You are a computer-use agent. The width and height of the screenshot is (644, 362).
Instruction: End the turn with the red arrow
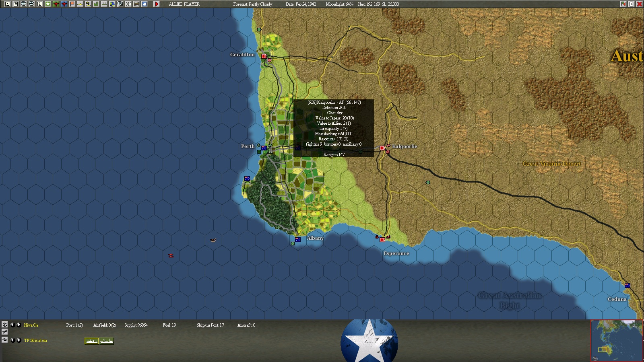[x=157, y=4]
